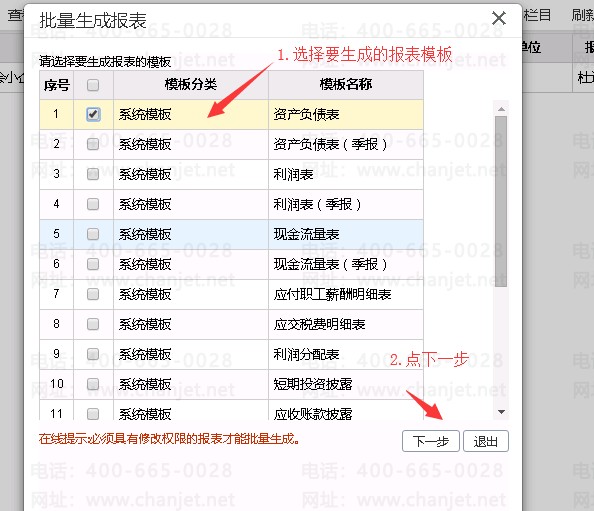Select the 应收账款披露 name cell
Viewport: 594px width, 511px height.
click(x=345, y=410)
